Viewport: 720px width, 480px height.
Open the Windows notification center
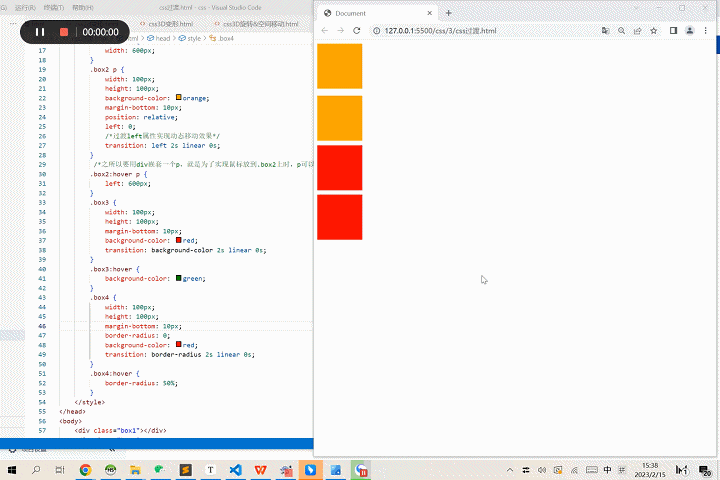[x=704, y=470]
